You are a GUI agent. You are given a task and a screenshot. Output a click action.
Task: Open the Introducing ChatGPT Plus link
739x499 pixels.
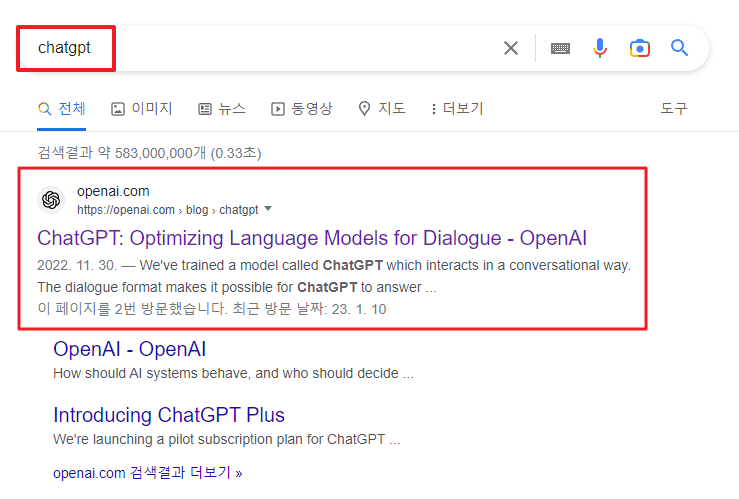[x=169, y=415]
